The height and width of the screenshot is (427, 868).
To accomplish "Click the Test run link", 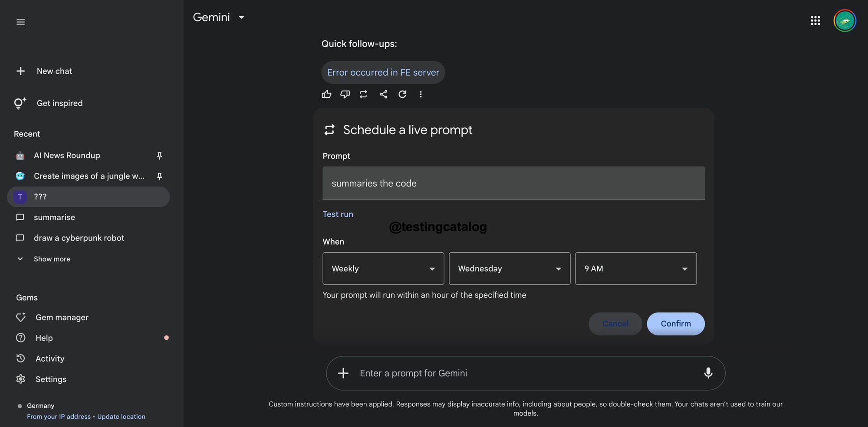I will [x=338, y=214].
